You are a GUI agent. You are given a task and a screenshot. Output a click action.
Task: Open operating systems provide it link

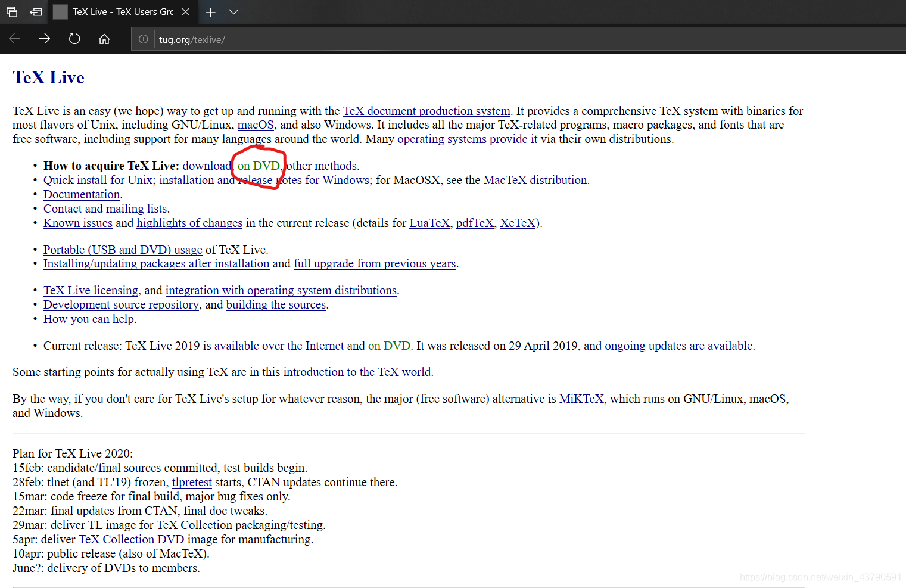[467, 139]
